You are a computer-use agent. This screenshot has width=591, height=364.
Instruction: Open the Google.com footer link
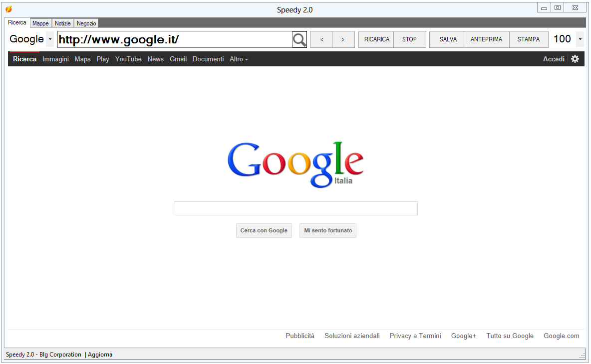point(561,336)
